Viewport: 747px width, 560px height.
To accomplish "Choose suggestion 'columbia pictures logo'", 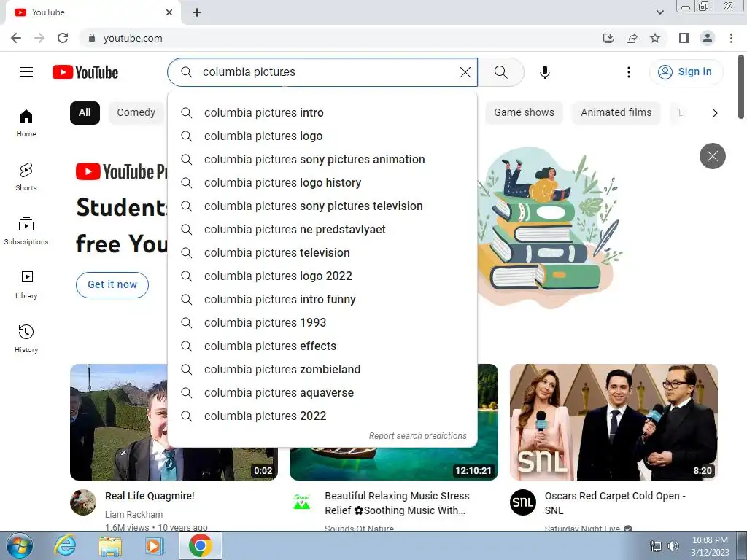I will (322, 136).
